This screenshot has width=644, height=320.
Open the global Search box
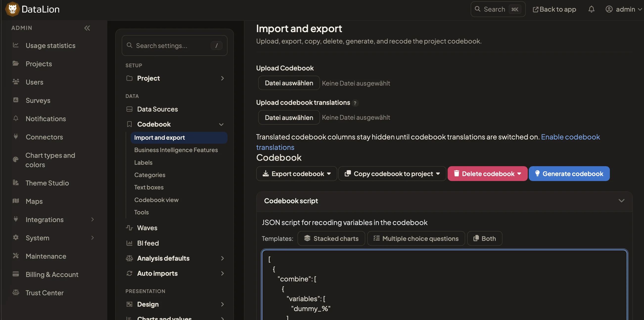pos(498,9)
